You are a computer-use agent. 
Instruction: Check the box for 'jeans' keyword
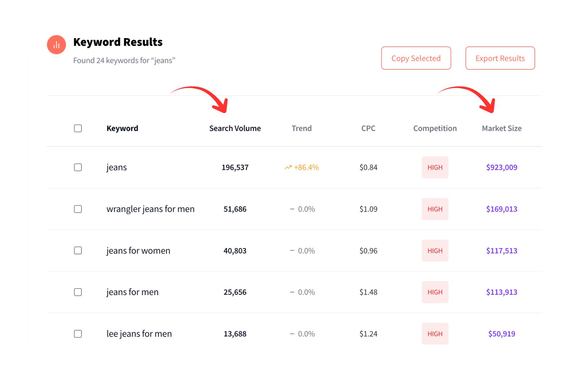click(78, 168)
